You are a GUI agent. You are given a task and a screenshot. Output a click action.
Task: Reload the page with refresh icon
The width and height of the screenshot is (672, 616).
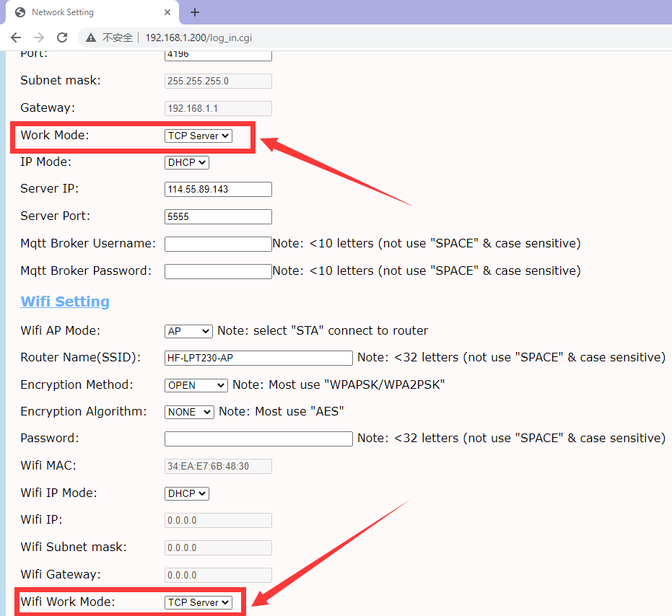pos(62,38)
